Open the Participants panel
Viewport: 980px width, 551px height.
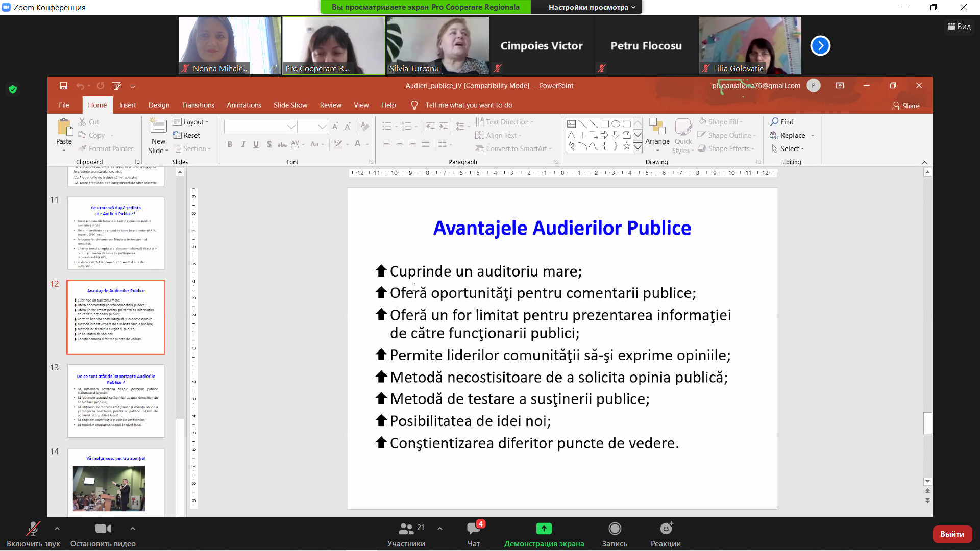point(406,529)
